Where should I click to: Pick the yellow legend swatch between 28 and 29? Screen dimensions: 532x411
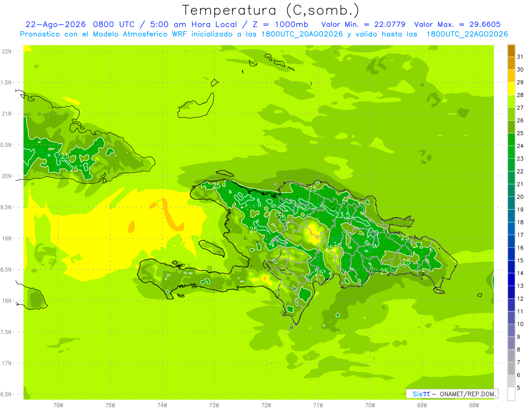tap(511, 89)
